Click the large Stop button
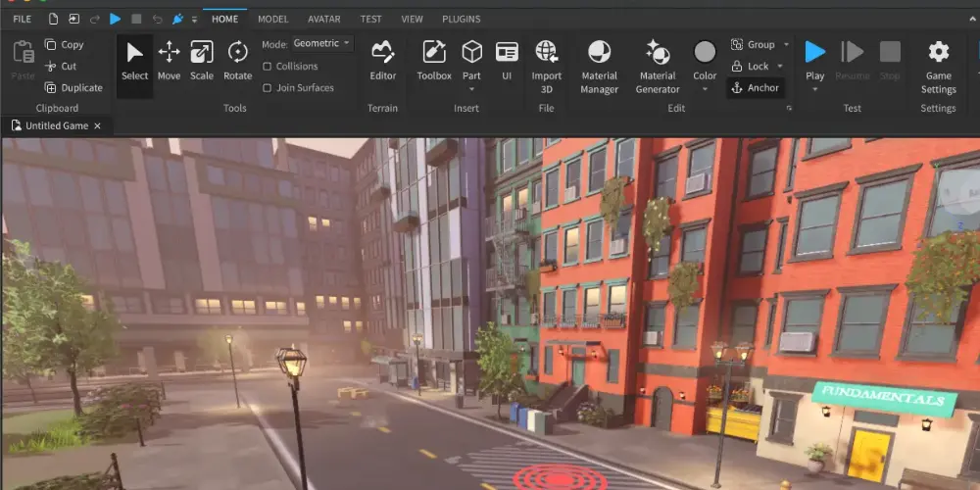 point(890,61)
